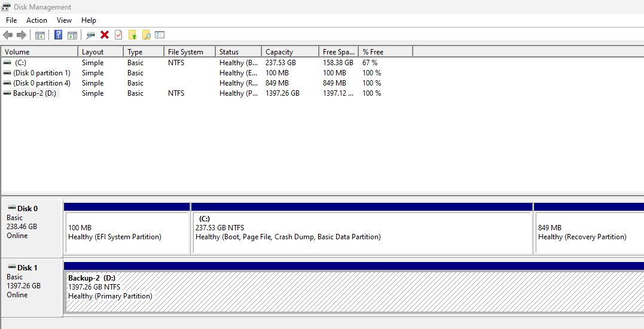
Task: Sort by the Status column header
Action: click(x=238, y=52)
